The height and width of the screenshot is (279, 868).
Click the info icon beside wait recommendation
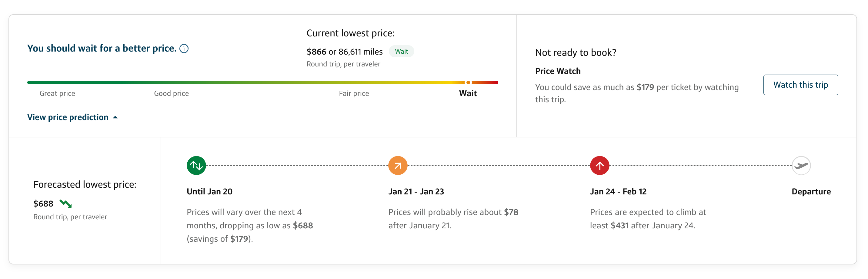point(184,49)
